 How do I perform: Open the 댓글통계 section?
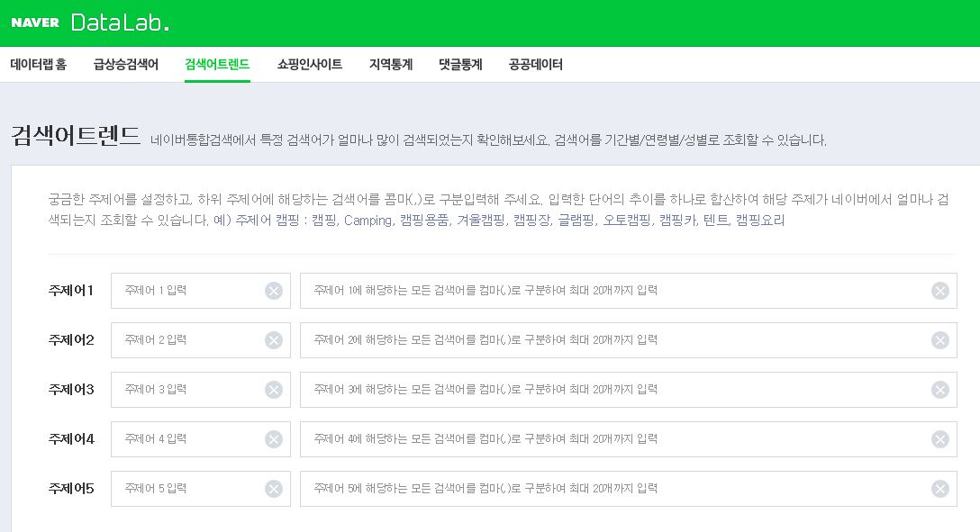460,64
